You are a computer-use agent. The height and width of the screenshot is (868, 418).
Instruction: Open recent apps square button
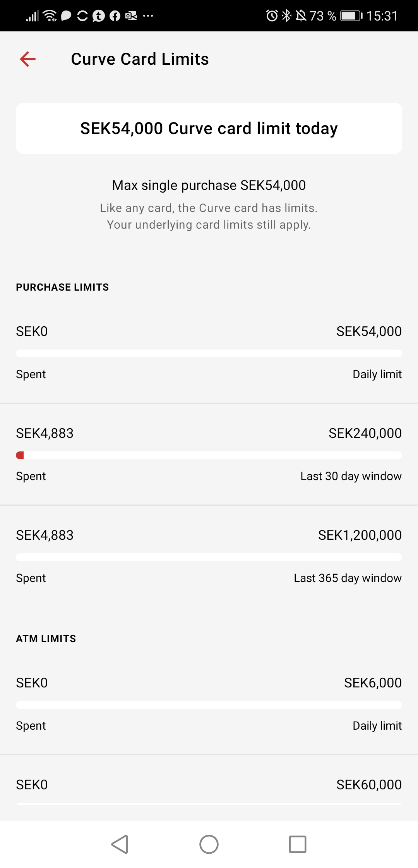pos(298,844)
